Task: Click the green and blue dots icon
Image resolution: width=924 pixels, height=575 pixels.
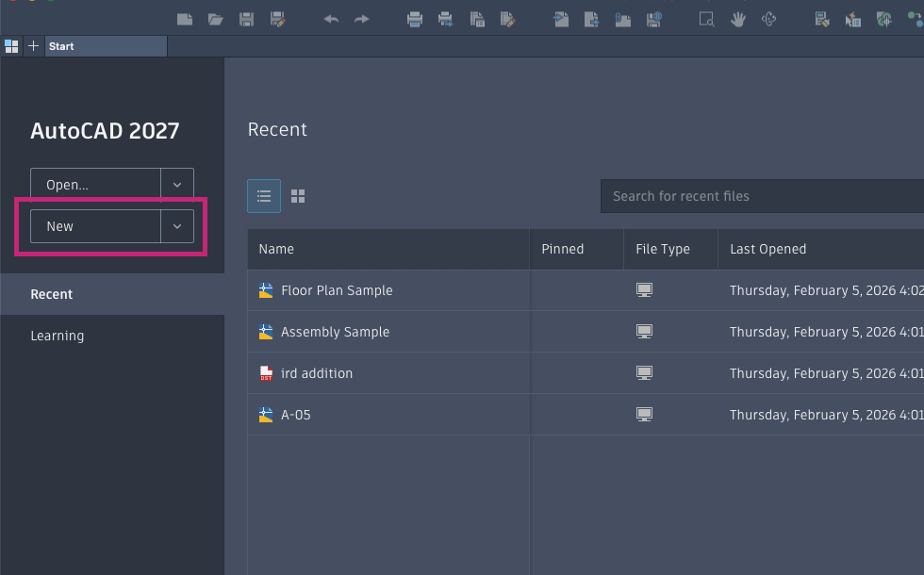Action: (x=916, y=20)
